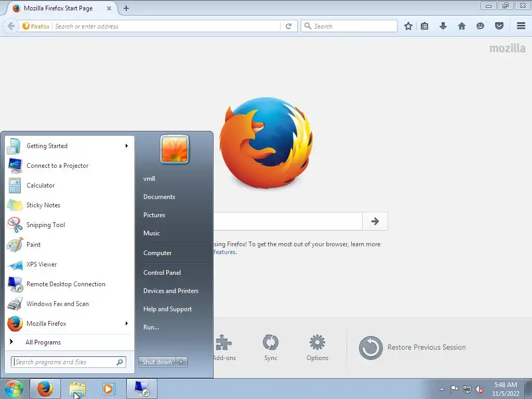Click the Windows Start orb
The image size is (532, 399).
coord(14,389)
